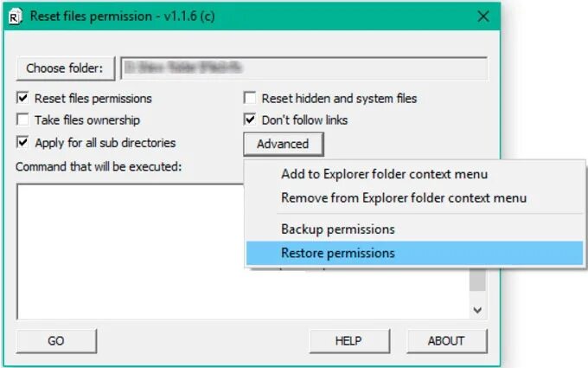Select Backup permissions menu entry
The image size is (588, 368).
coord(337,229)
